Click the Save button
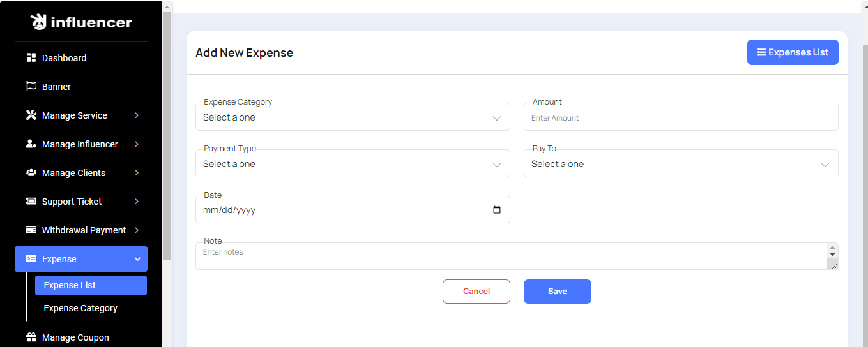The height and width of the screenshot is (347, 868). [557, 292]
